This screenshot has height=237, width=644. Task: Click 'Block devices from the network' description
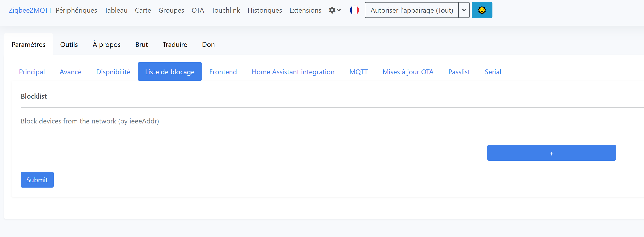tap(90, 121)
